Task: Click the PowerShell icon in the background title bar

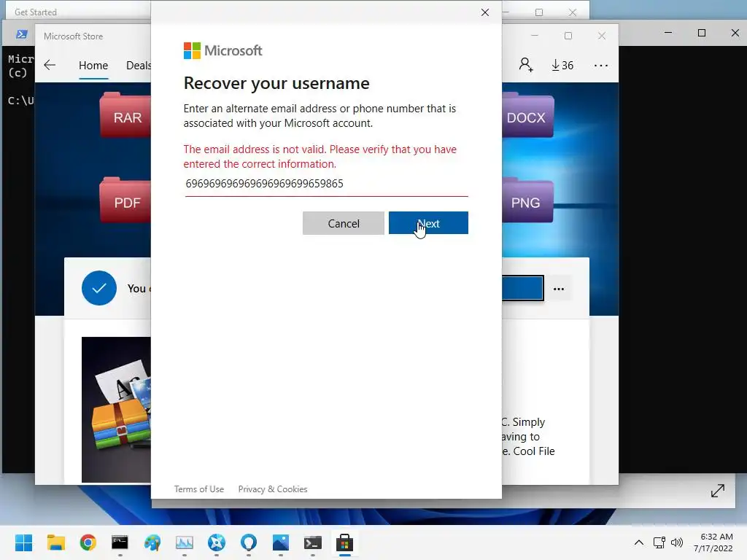Action: coord(21,34)
